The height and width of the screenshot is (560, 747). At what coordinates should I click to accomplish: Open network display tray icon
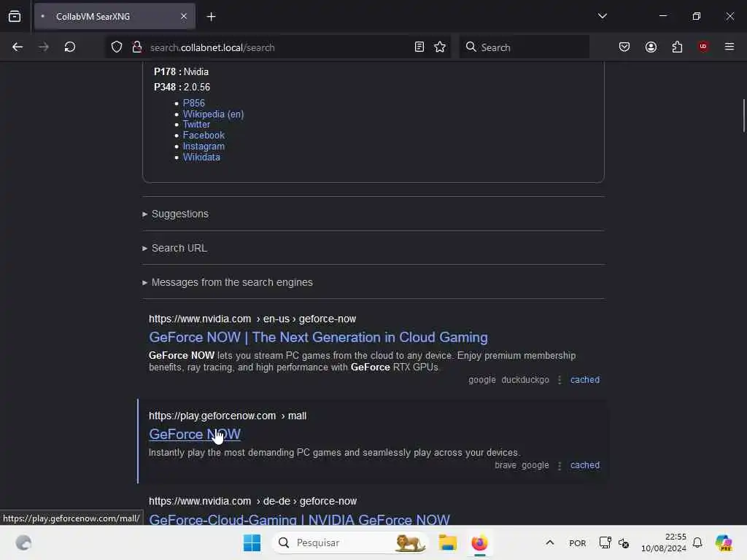click(605, 542)
